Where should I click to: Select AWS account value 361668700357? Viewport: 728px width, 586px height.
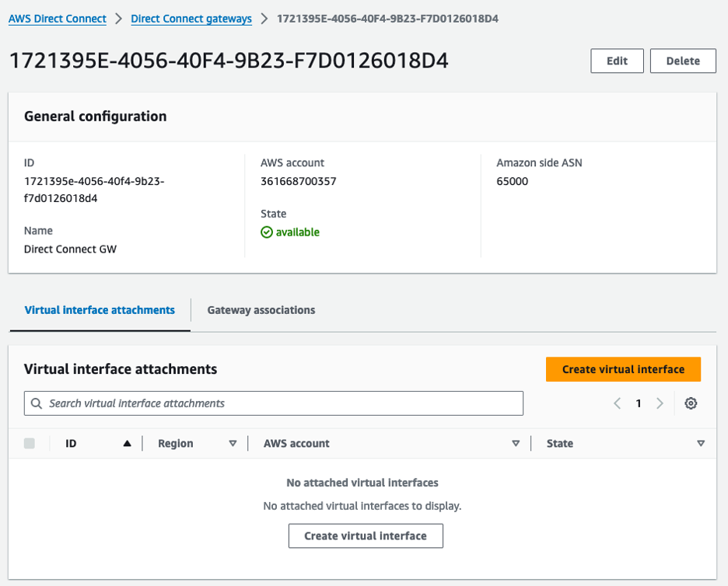(x=298, y=181)
